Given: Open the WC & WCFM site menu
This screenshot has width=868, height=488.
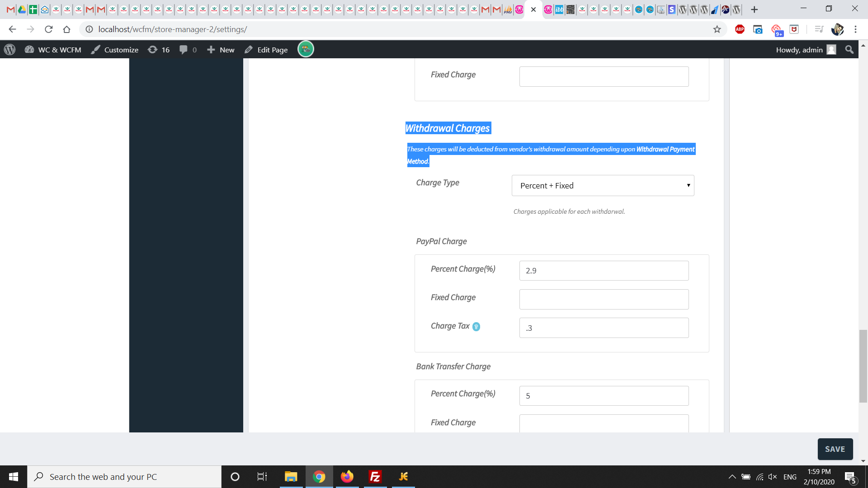Looking at the screenshot, I should pyautogui.click(x=53, y=50).
